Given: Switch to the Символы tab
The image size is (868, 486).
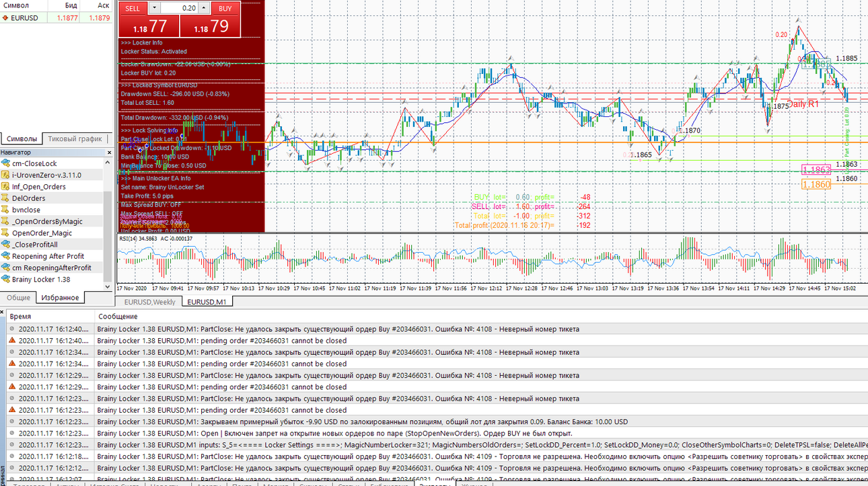Looking at the screenshot, I should 22,139.
